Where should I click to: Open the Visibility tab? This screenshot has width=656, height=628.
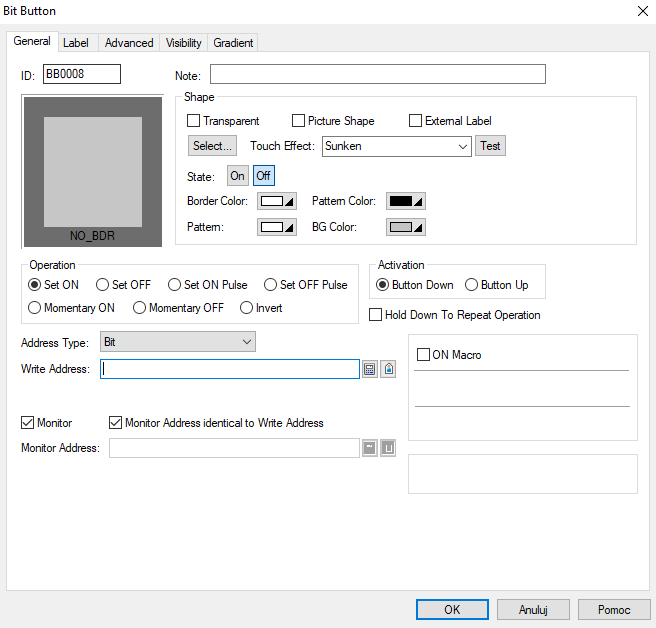click(x=184, y=43)
